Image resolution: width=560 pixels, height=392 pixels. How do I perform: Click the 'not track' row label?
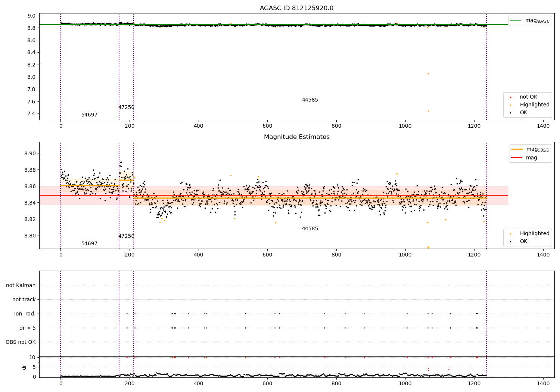pos(24,300)
